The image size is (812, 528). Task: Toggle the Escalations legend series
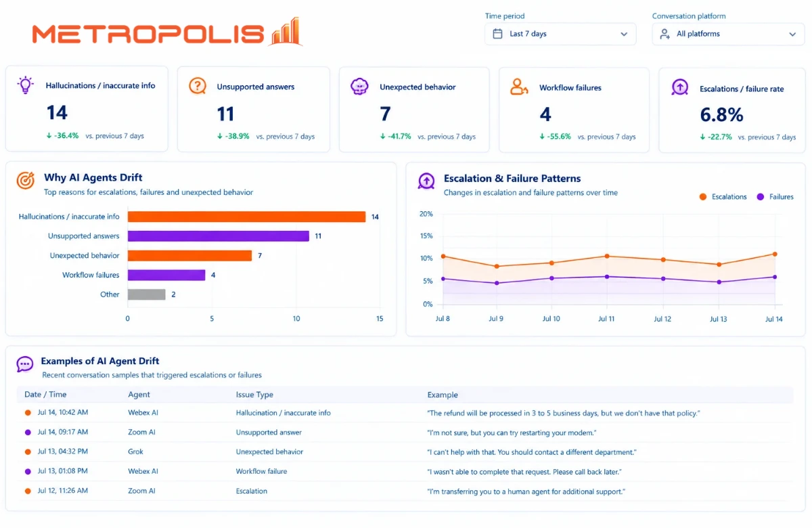[723, 196]
